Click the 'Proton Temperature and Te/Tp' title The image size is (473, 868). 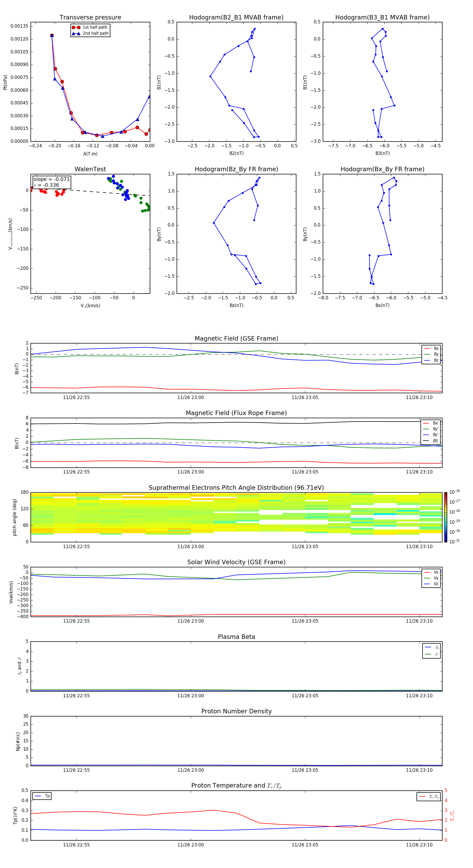tap(236, 785)
